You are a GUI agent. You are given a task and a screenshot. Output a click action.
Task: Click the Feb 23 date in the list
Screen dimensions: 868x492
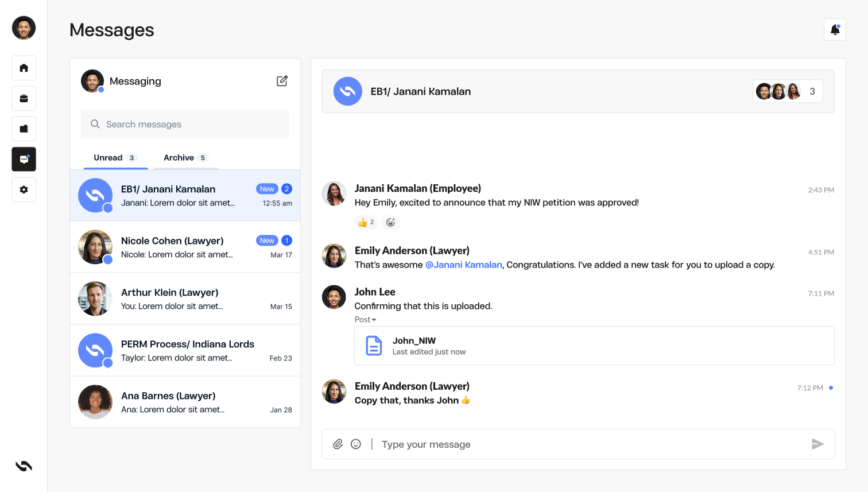pos(281,358)
